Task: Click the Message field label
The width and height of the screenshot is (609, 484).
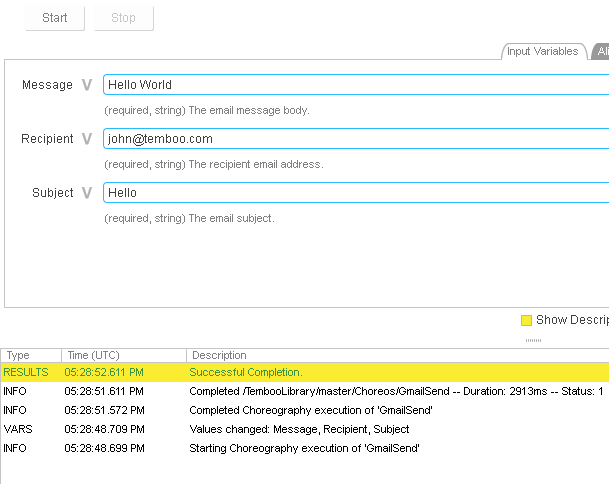Action: (x=47, y=85)
